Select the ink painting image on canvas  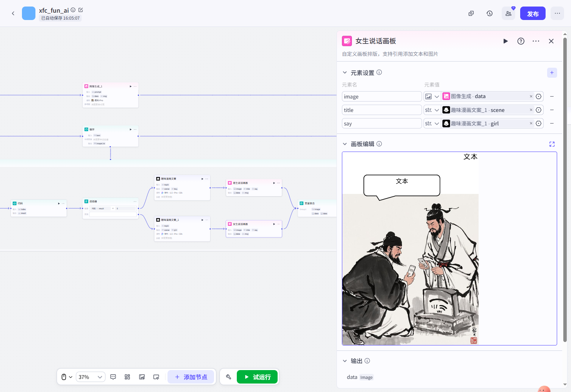tap(410, 269)
